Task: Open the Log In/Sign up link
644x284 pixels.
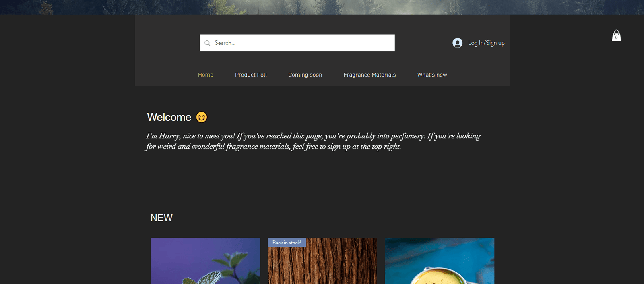Action: 486,43
